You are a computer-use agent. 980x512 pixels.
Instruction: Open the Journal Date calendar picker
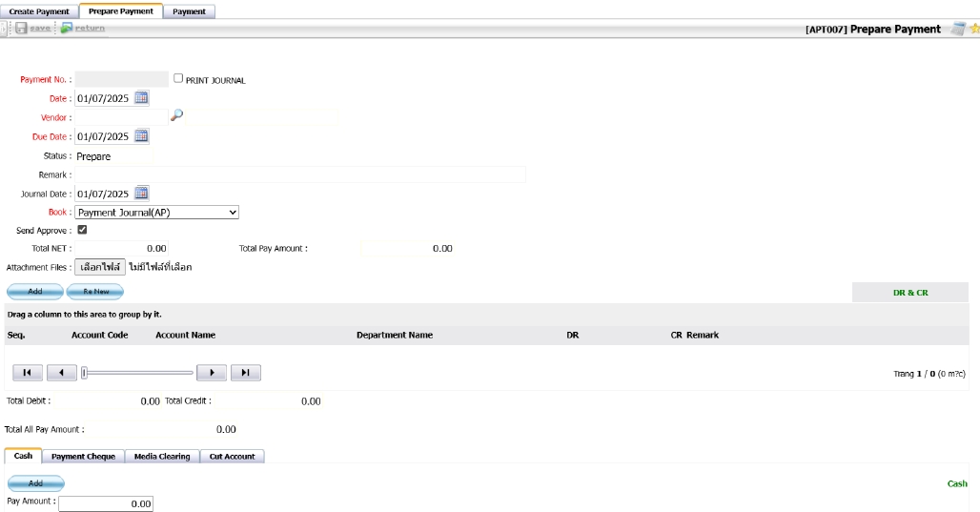(141, 193)
